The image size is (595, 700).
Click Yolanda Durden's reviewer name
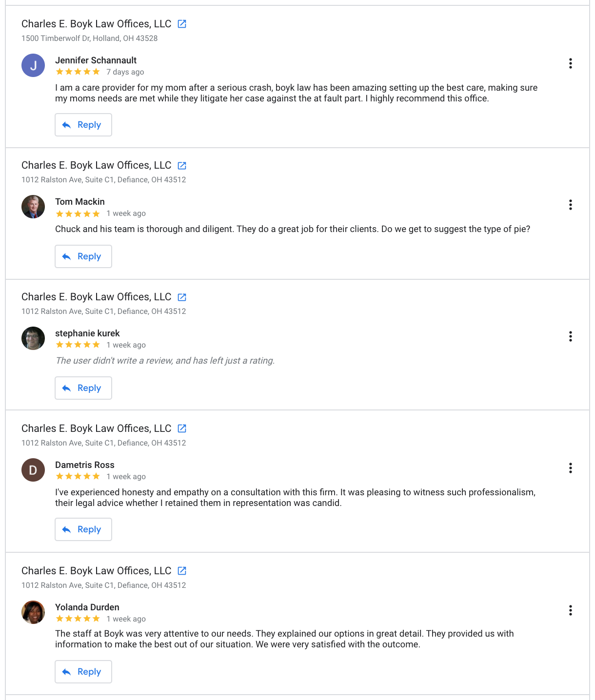coord(87,607)
